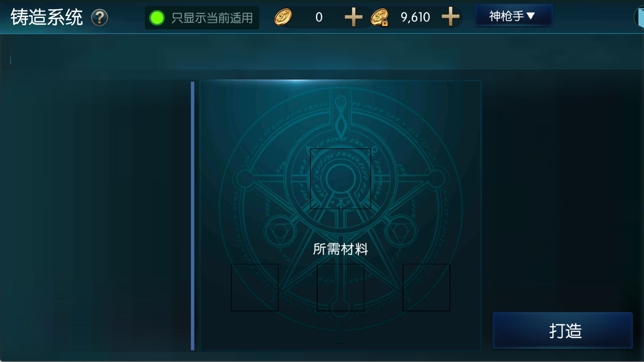Tap the unlocked gold coin icon

pyautogui.click(x=283, y=17)
